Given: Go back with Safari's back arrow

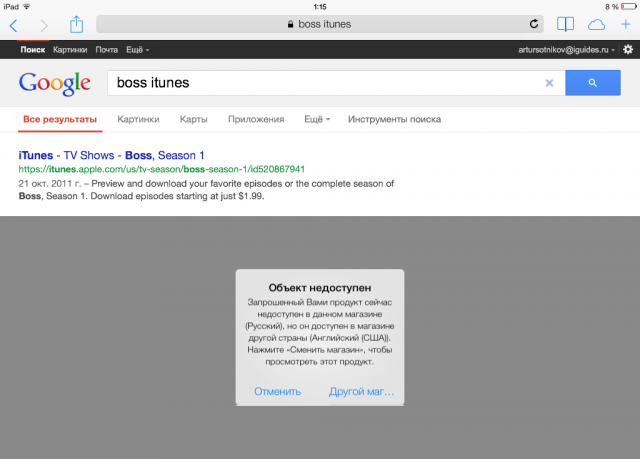Looking at the screenshot, I should (x=13, y=25).
